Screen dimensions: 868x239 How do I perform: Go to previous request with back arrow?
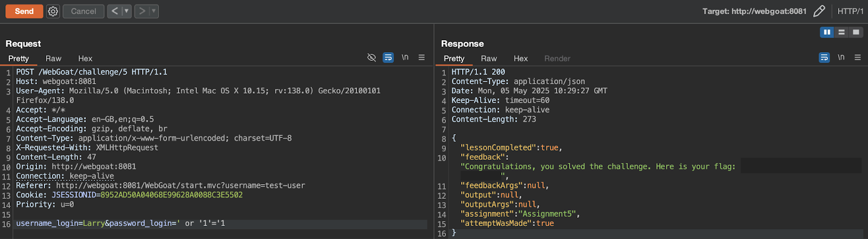[x=114, y=11]
